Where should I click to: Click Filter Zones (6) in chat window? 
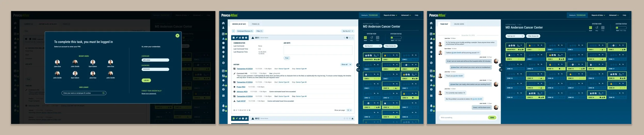533,36
